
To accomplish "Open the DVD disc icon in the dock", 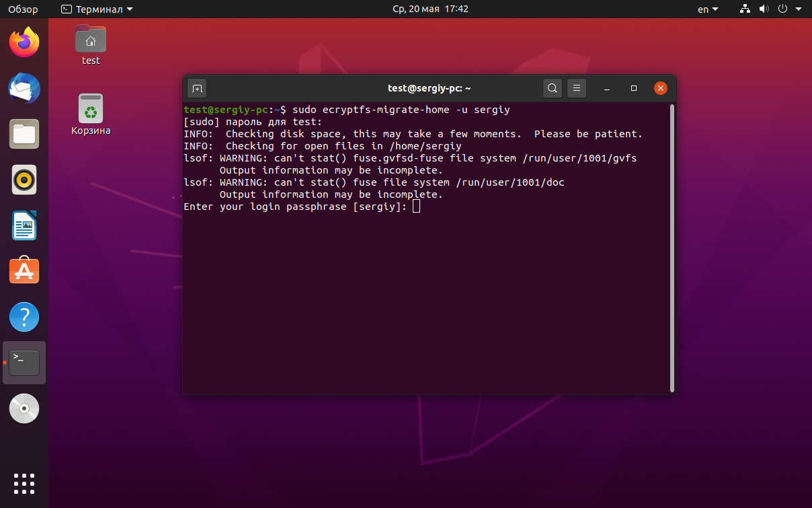I will click(x=24, y=408).
